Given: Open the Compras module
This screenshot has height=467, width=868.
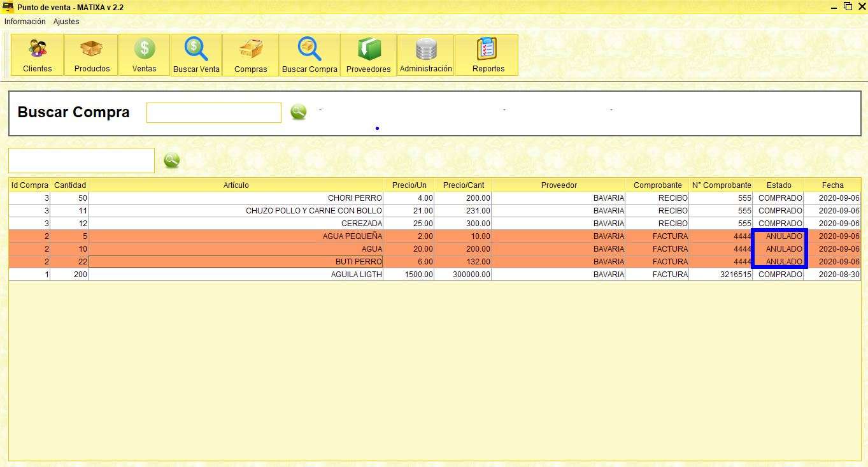Looking at the screenshot, I should tap(251, 54).
